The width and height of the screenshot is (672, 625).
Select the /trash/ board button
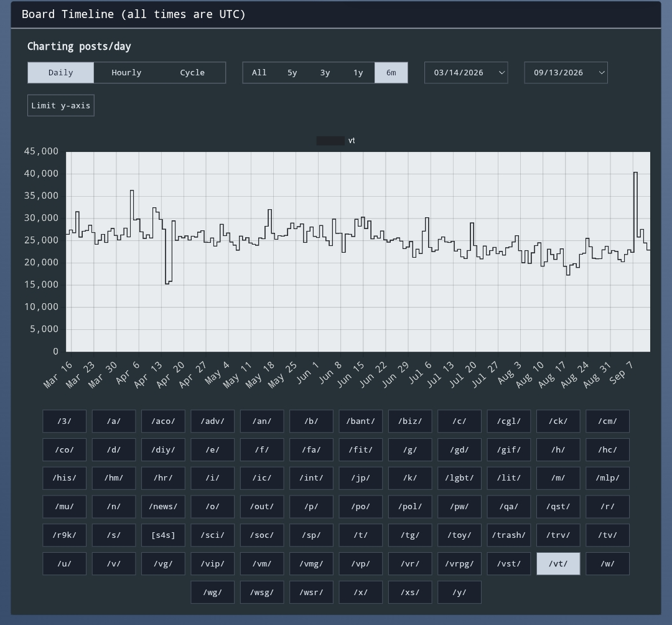(x=509, y=535)
